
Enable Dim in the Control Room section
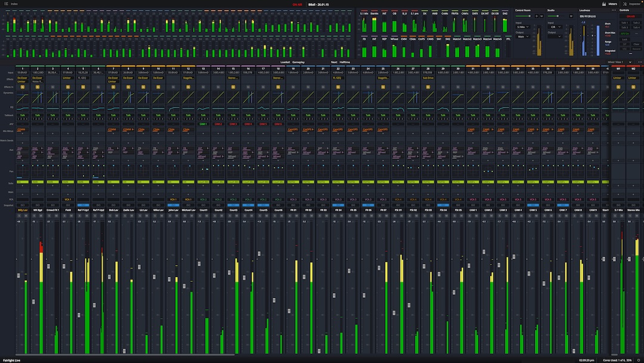click(538, 16)
